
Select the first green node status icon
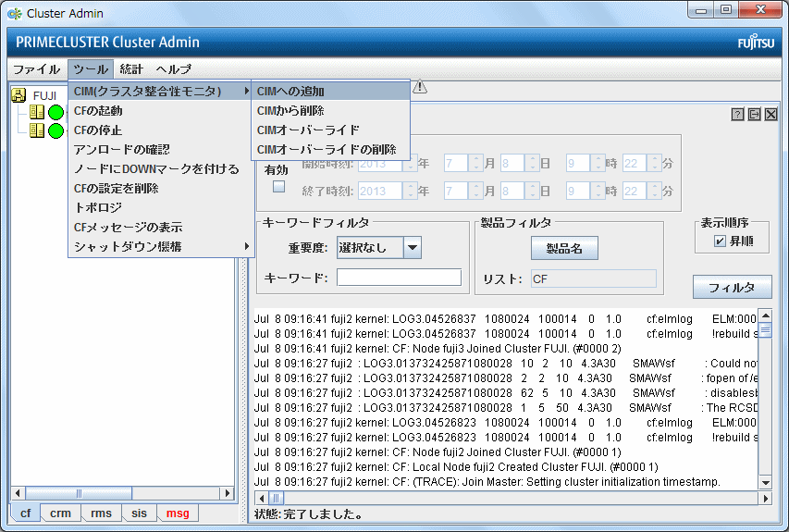55,112
